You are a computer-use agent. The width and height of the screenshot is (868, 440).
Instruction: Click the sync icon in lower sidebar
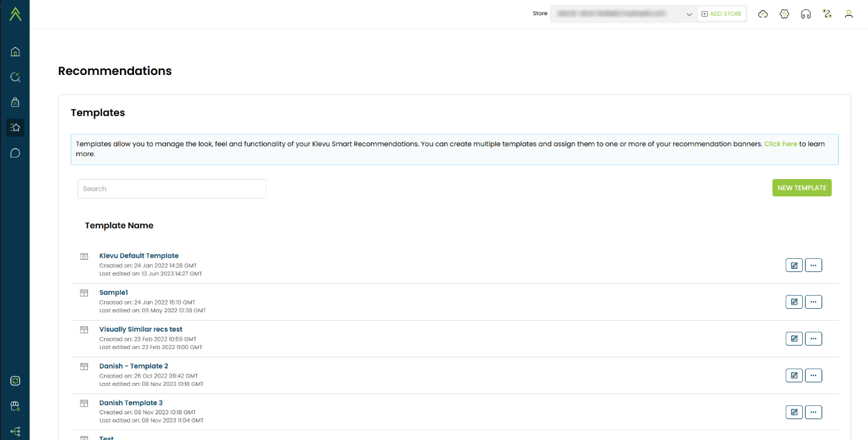pos(15,381)
